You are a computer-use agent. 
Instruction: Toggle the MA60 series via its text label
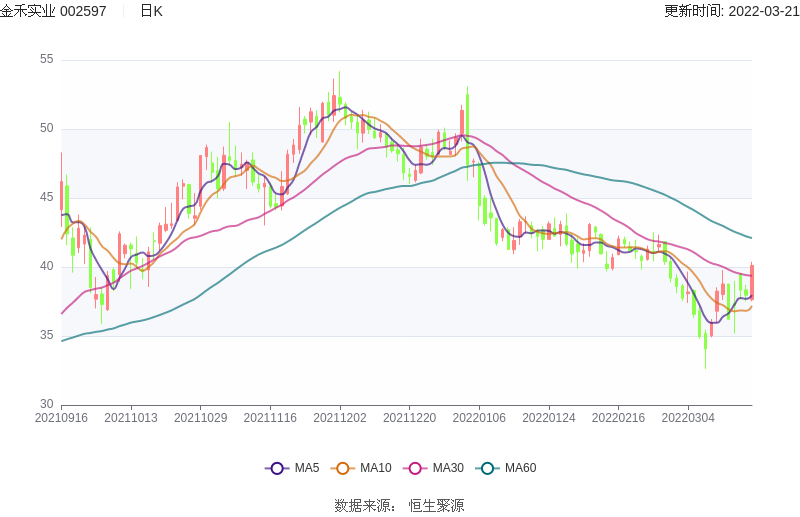pyautogui.click(x=520, y=468)
